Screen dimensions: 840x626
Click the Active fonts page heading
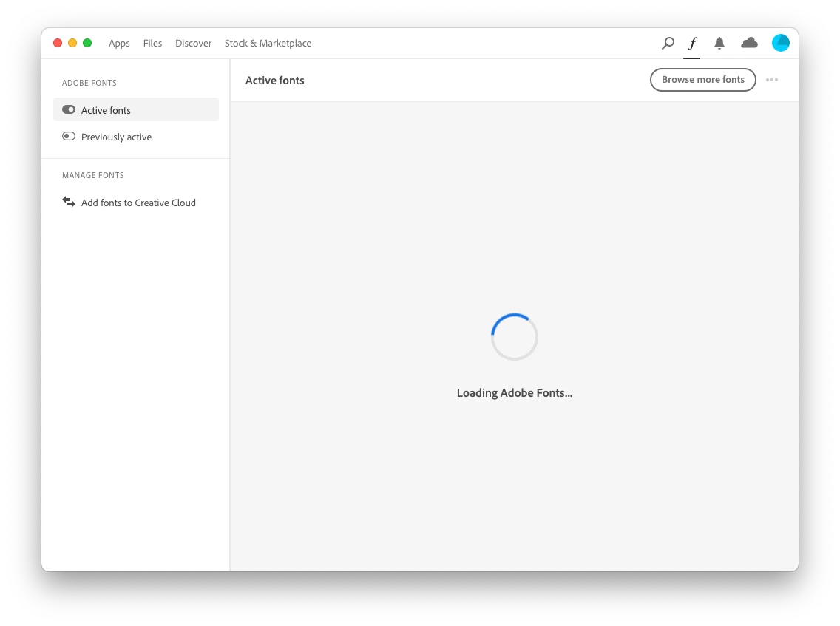275,81
